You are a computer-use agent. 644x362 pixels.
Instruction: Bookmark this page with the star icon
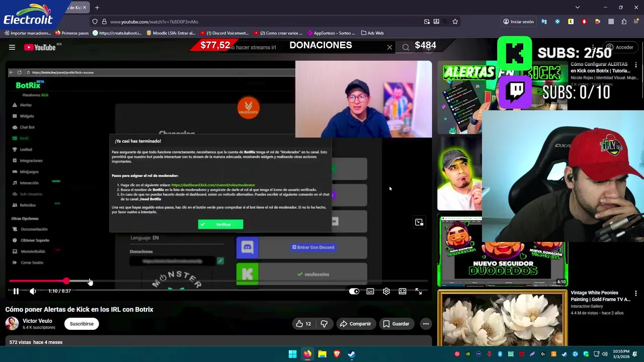(455, 22)
